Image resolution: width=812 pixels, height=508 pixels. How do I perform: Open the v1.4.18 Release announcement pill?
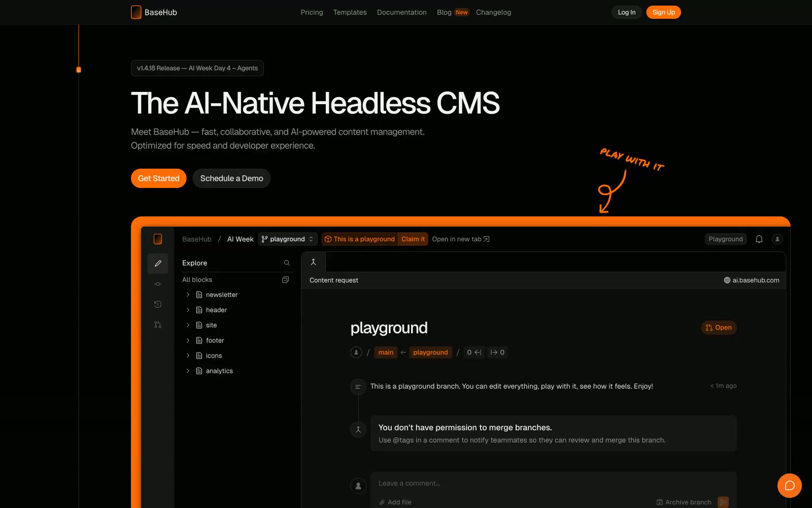coord(197,68)
